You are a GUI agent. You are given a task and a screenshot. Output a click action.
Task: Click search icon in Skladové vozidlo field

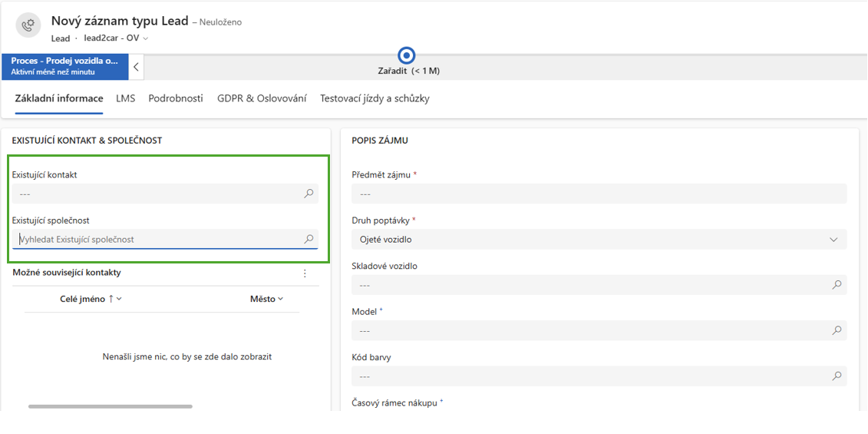pos(837,285)
